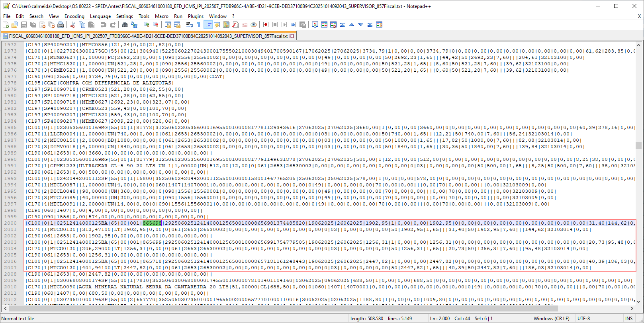The image size is (644, 323).
Task: Open the Encoding menu
Action: 74,16
